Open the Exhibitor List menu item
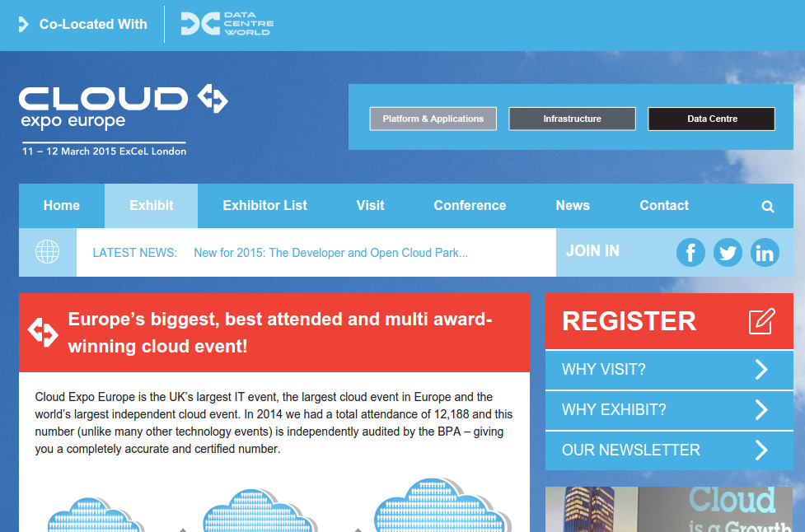Image resolution: width=805 pixels, height=532 pixels. [264, 206]
